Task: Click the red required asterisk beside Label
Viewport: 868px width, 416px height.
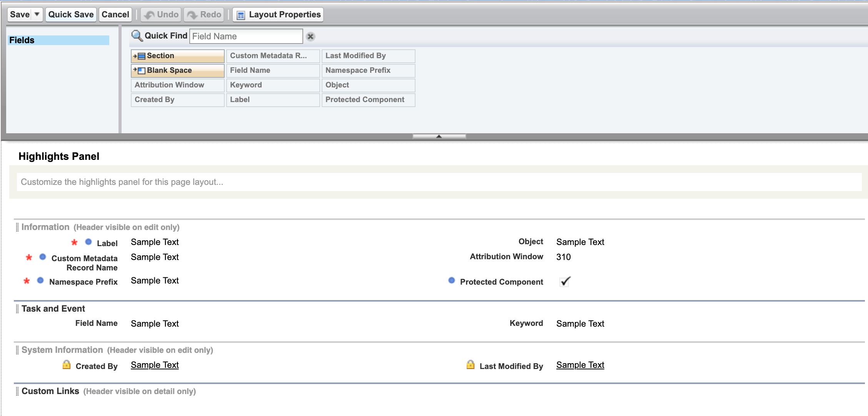Action: 73,242
